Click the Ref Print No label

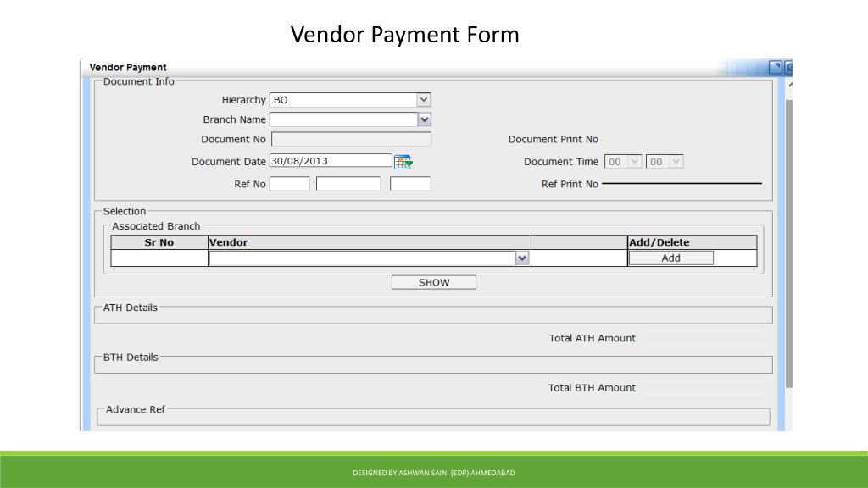[570, 184]
